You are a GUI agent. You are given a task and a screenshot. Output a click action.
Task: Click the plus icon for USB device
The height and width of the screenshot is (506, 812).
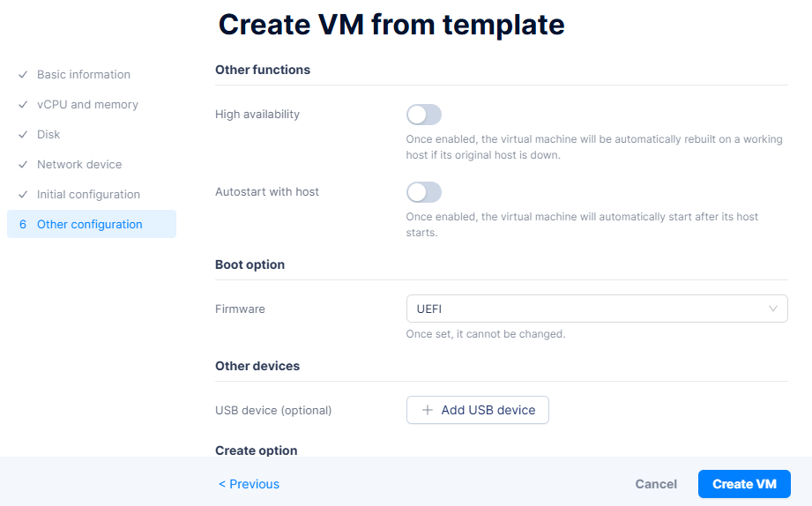pyautogui.click(x=428, y=410)
